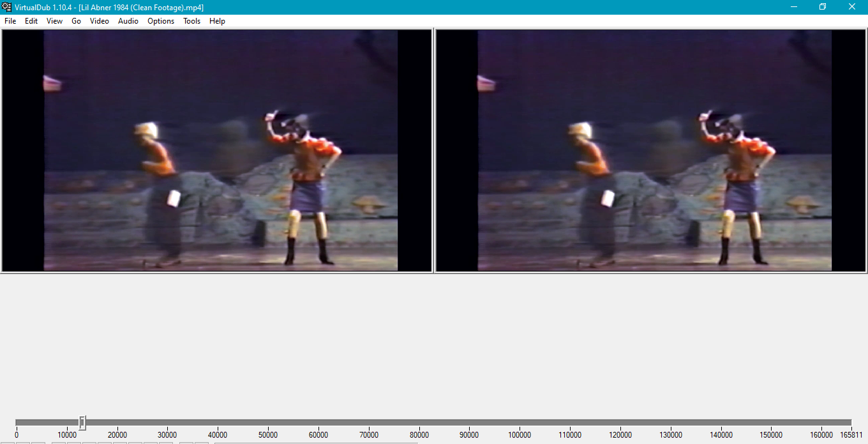Viewport: 868px width, 444px height.
Task: Click the 50000 frame label on timeline
Action: [x=268, y=435]
